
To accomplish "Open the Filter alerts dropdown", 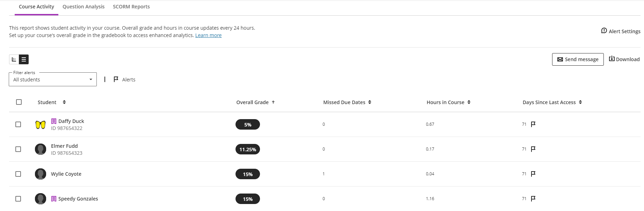I will click(52, 79).
